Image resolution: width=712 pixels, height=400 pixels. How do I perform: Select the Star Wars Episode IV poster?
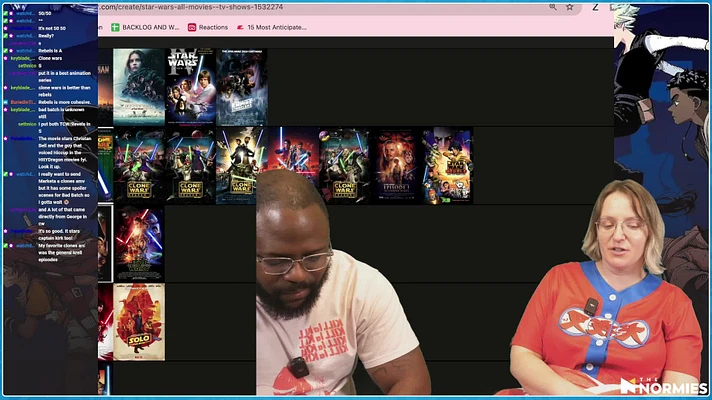click(x=191, y=87)
